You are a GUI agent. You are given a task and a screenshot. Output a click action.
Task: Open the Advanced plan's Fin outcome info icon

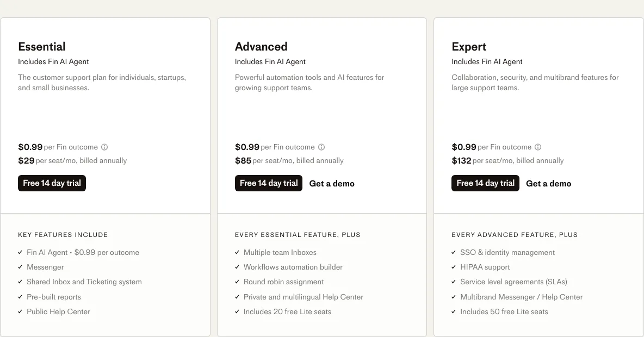tap(321, 147)
